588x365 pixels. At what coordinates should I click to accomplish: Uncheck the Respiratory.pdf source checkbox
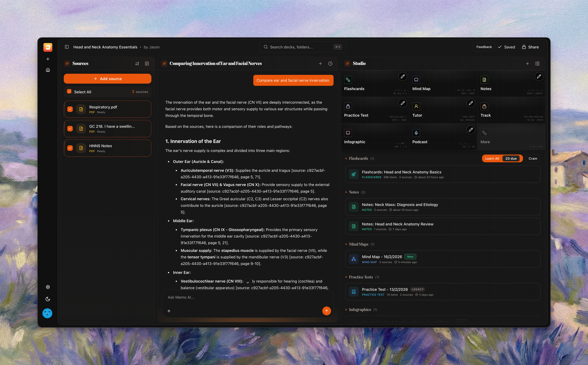coord(70,109)
